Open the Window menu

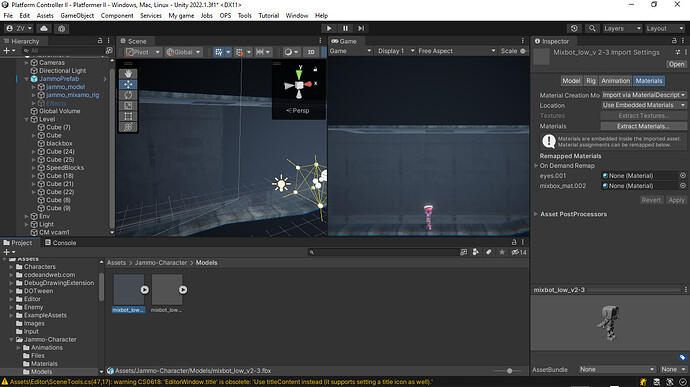coord(297,15)
